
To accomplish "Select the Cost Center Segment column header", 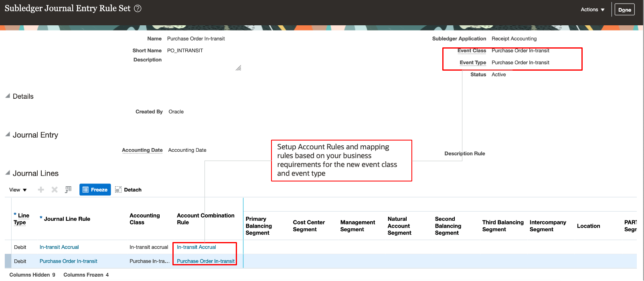I will (309, 226).
